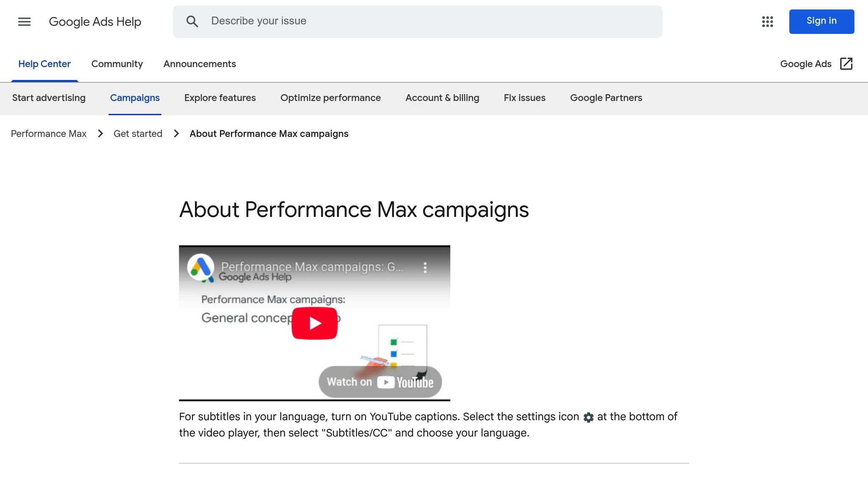Click the chevron after Get started breadcrumb

(x=176, y=134)
